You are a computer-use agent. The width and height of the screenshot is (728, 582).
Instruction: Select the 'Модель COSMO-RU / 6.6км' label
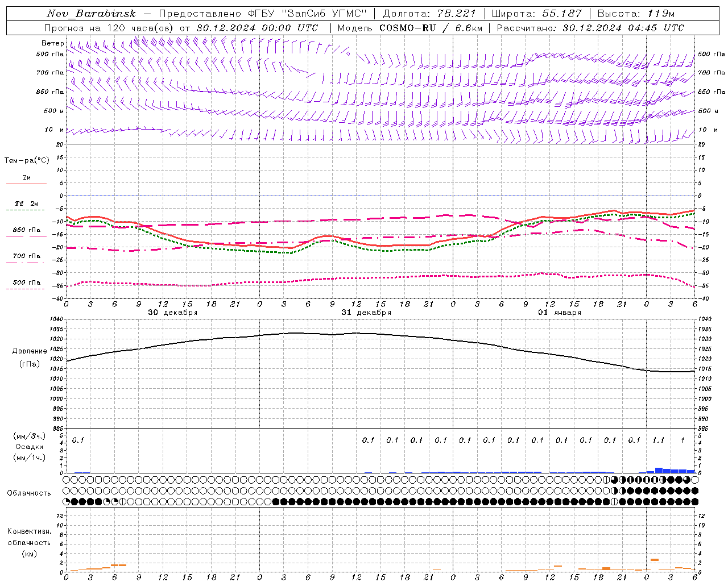click(x=410, y=28)
